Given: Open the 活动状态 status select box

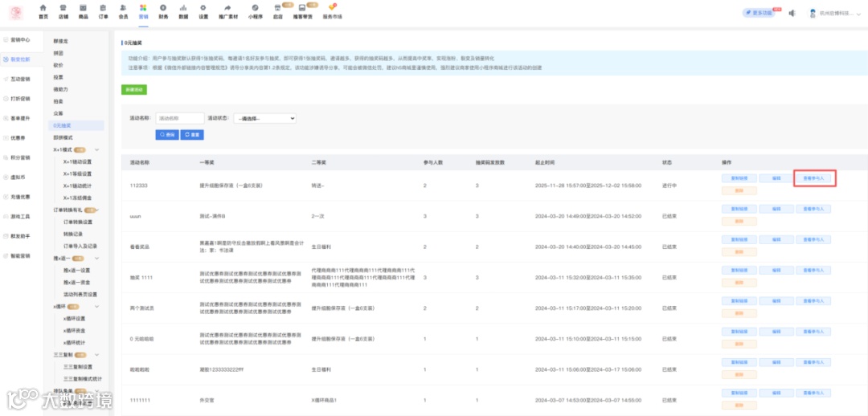Looking at the screenshot, I should tap(264, 118).
